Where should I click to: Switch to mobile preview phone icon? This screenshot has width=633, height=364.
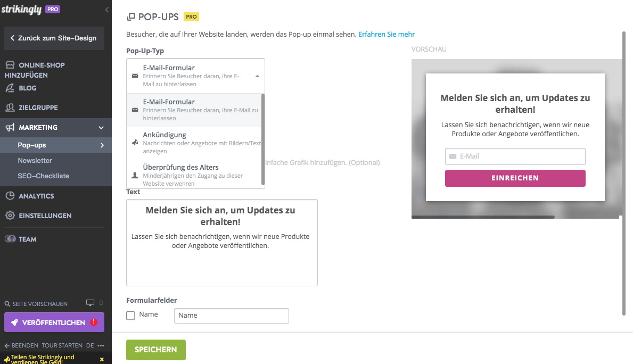pos(101,303)
